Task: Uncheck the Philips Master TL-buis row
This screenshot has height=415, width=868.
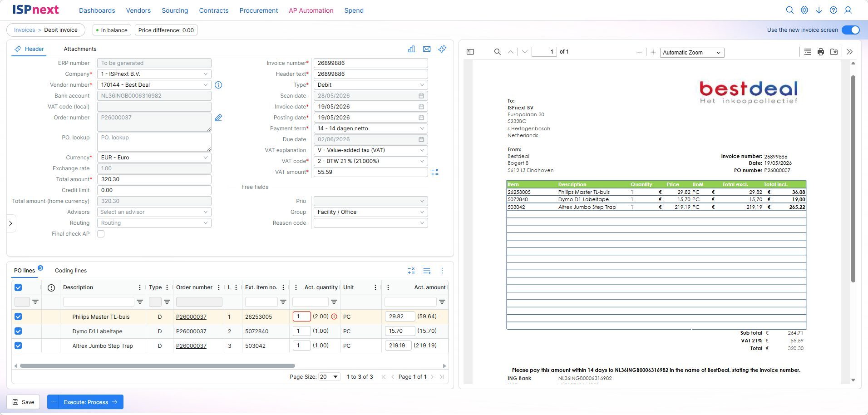Action: (x=18, y=316)
